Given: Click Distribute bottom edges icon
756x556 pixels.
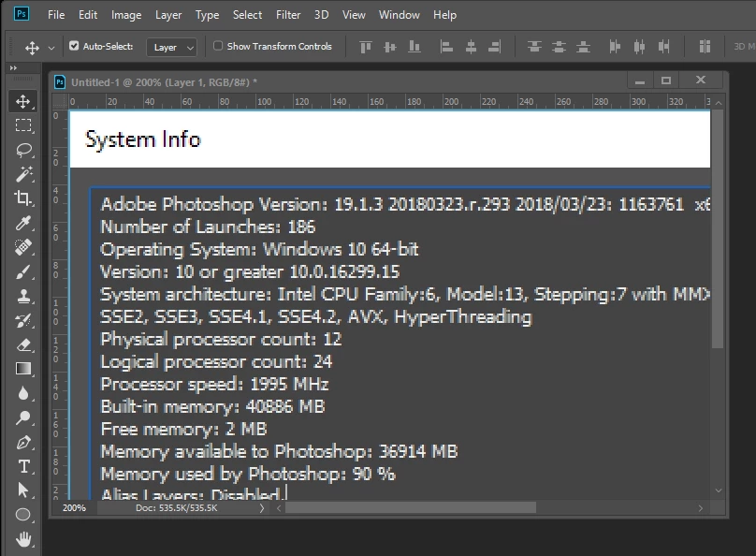Looking at the screenshot, I should coord(584,47).
